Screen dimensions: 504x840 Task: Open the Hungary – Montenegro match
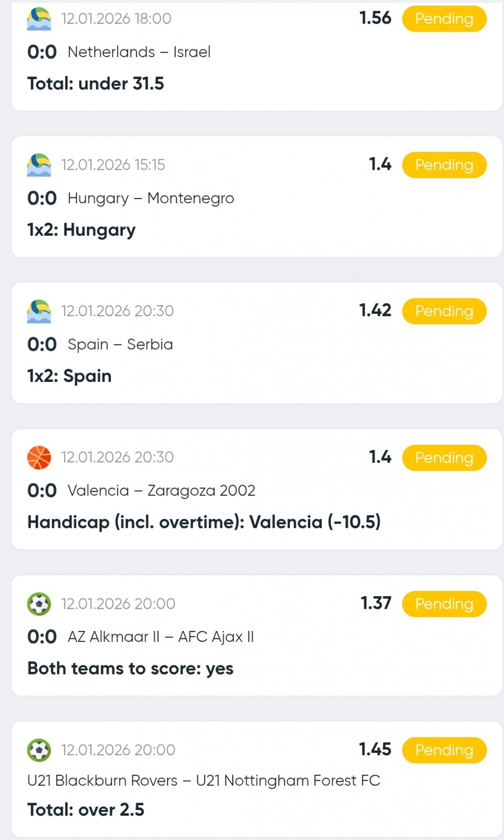(x=151, y=199)
